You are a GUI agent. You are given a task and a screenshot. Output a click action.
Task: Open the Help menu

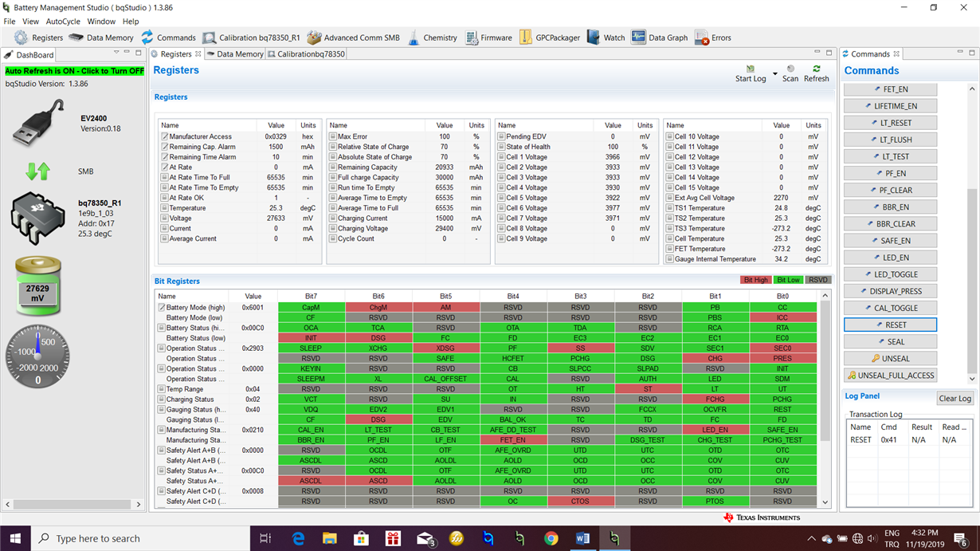pos(131,22)
